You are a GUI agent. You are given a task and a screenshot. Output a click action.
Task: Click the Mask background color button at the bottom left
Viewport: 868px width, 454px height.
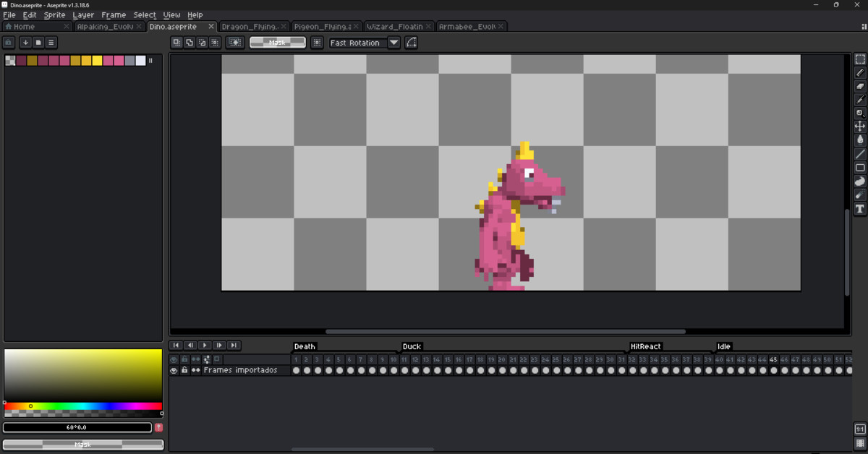[x=82, y=444]
